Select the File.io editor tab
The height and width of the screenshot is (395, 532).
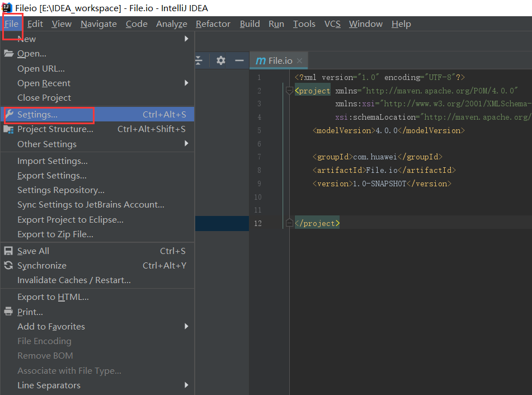click(279, 61)
